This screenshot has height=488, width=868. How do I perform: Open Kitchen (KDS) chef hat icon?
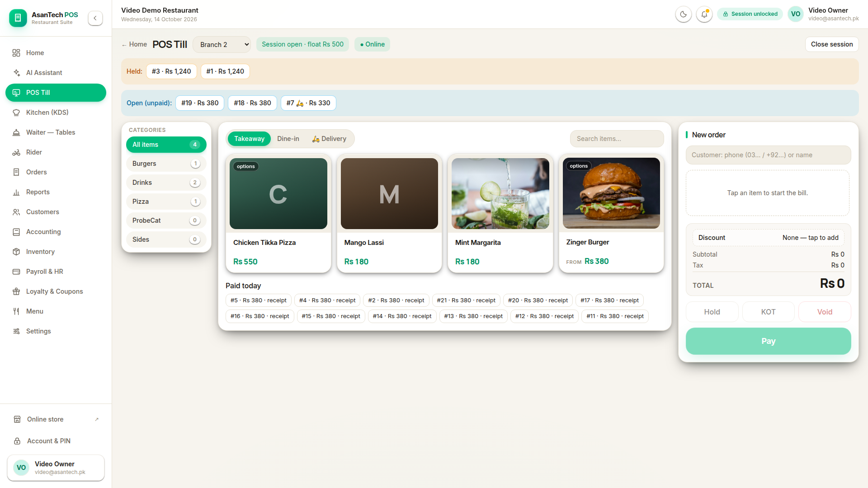click(x=16, y=113)
